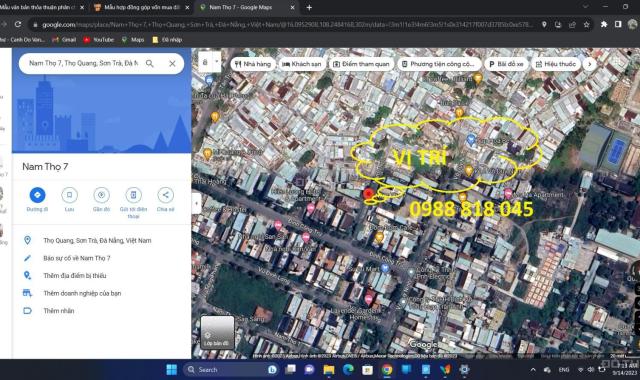Reload the current page
Image resolution: width=640 pixels, height=380 pixels.
tap(18, 24)
